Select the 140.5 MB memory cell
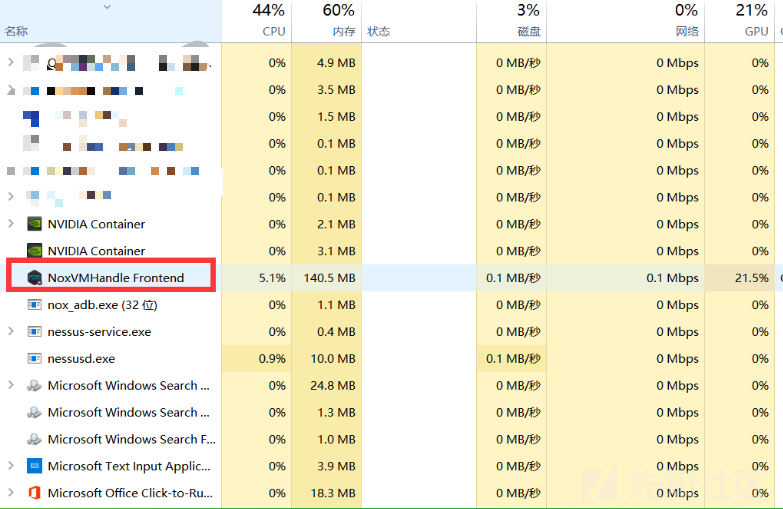Image resolution: width=783 pixels, height=509 pixels. tap(328, 278)
